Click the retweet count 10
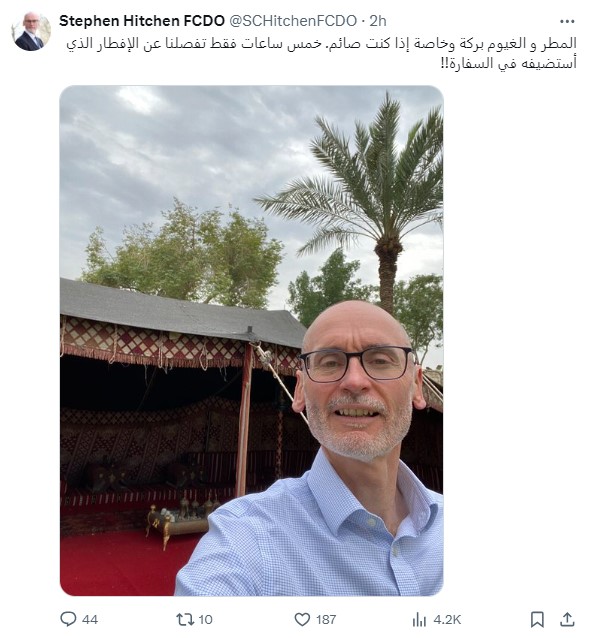 coord(206,620)
